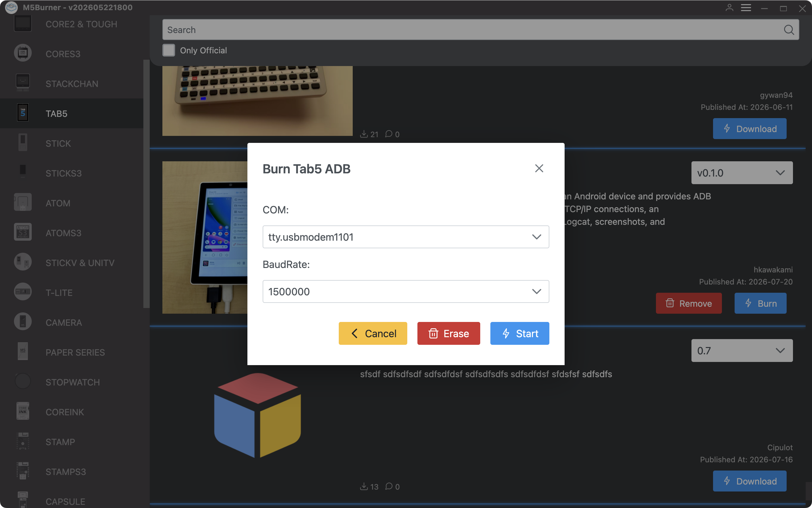Click the STACKCHAN device icon
Image resolution: width=812 pixels, height=508 pixels.
tap(23, 83)
